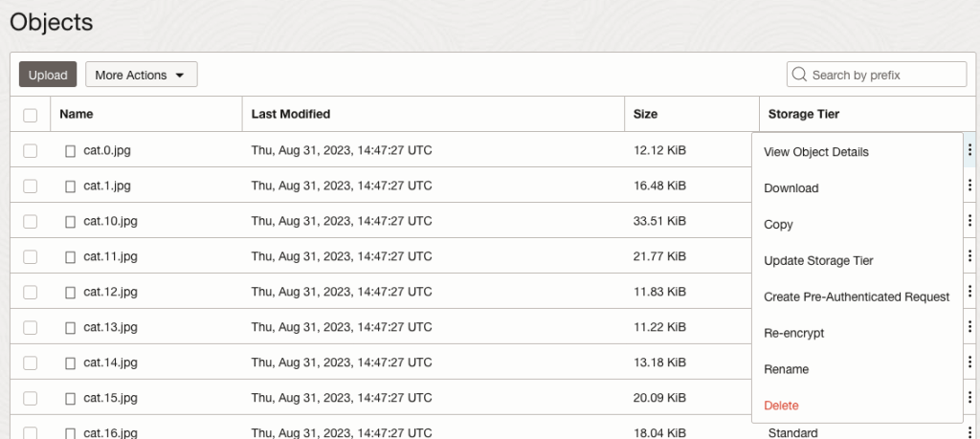
Task: Click Download in the object menu
Action: [x=791, y=188]
